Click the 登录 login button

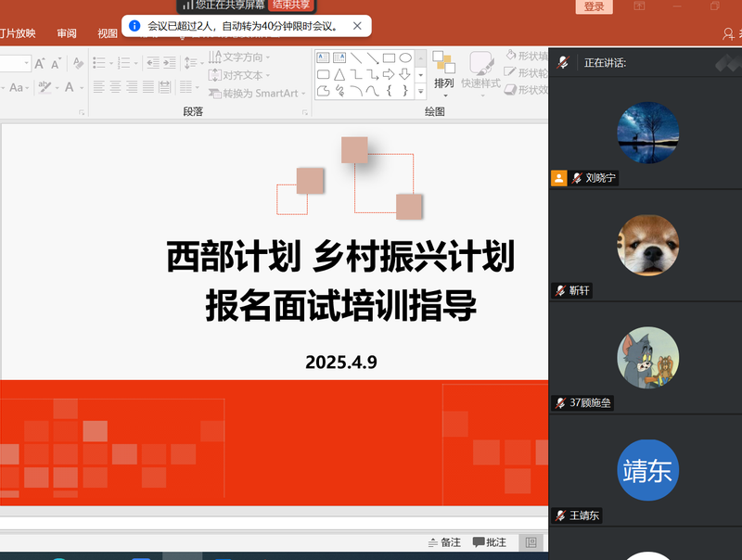(594, 7)
